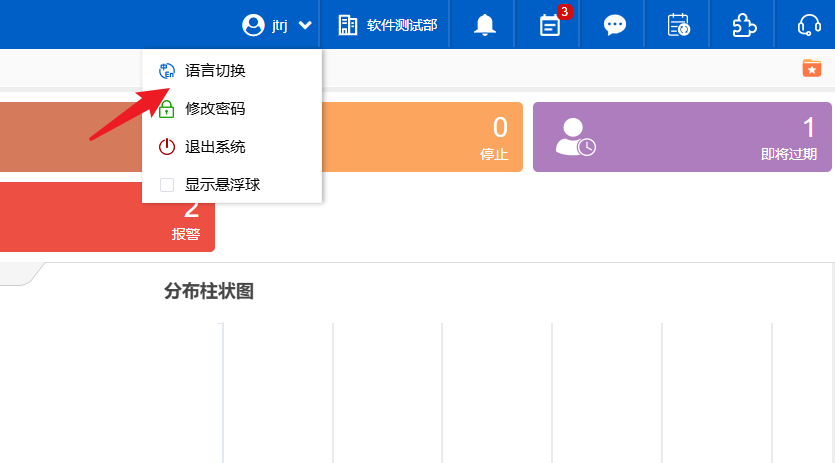Click the 软件测试部 building icon
Screen dimensions: 835x463
[x=348, y=25]
